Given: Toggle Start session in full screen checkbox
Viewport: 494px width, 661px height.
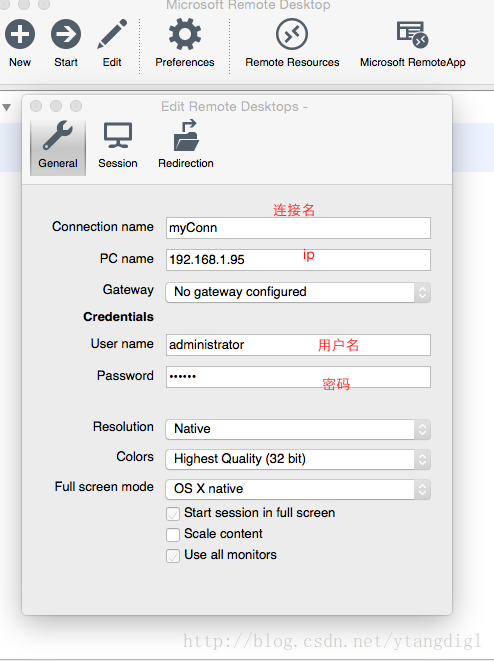Looking at the screenshot, I should pos(173,514).
